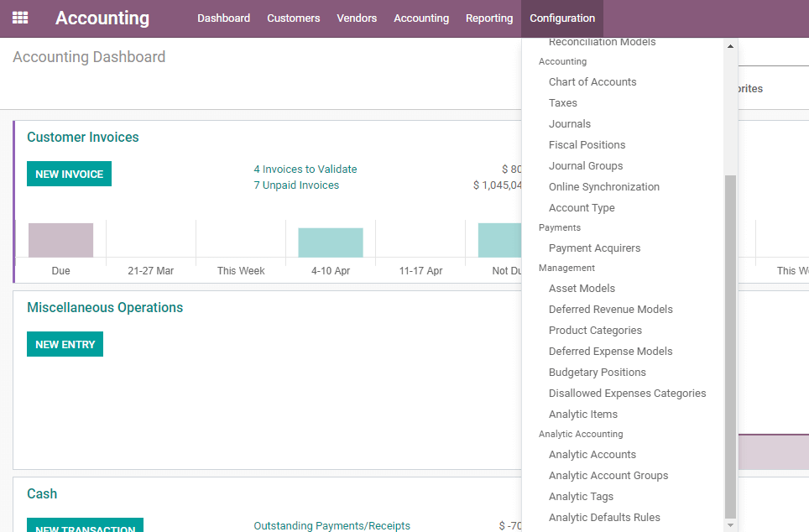Open the Accounting top menu
The height and width of the screenshot is (532, 809).
pos(421,18)
